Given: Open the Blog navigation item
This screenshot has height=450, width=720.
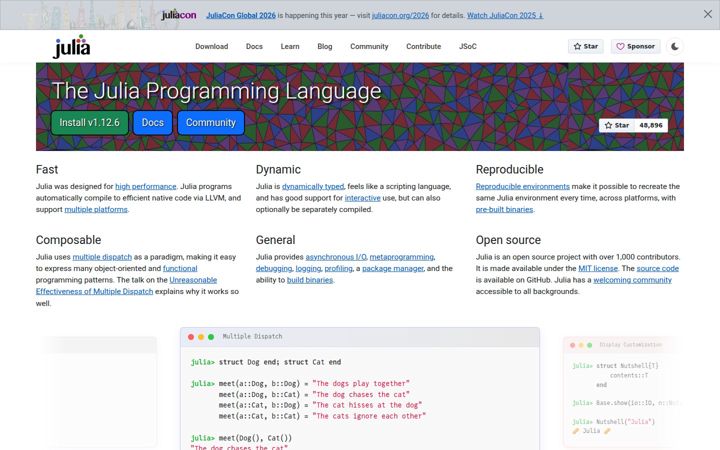Looking at the screenshot, I should pyautogui.click(x=325, y=46).
